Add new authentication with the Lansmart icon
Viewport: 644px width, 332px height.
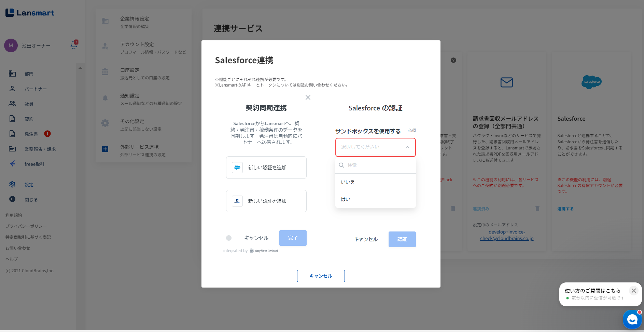point(266,201)
